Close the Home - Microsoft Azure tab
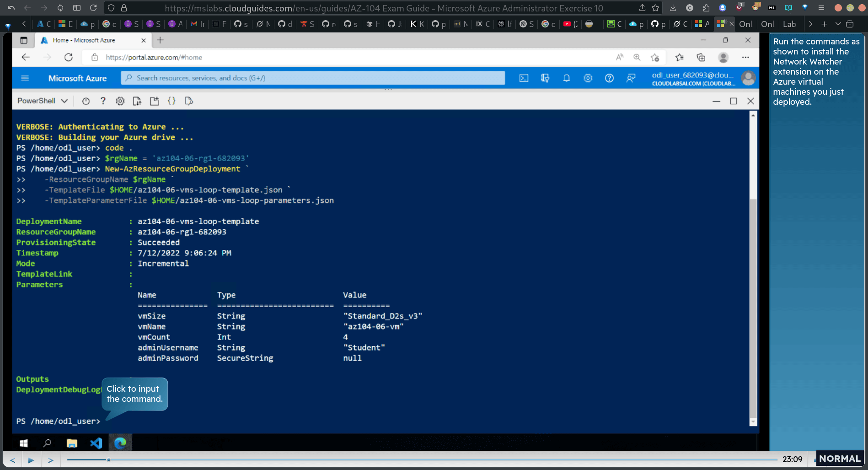 pos(144,40)
